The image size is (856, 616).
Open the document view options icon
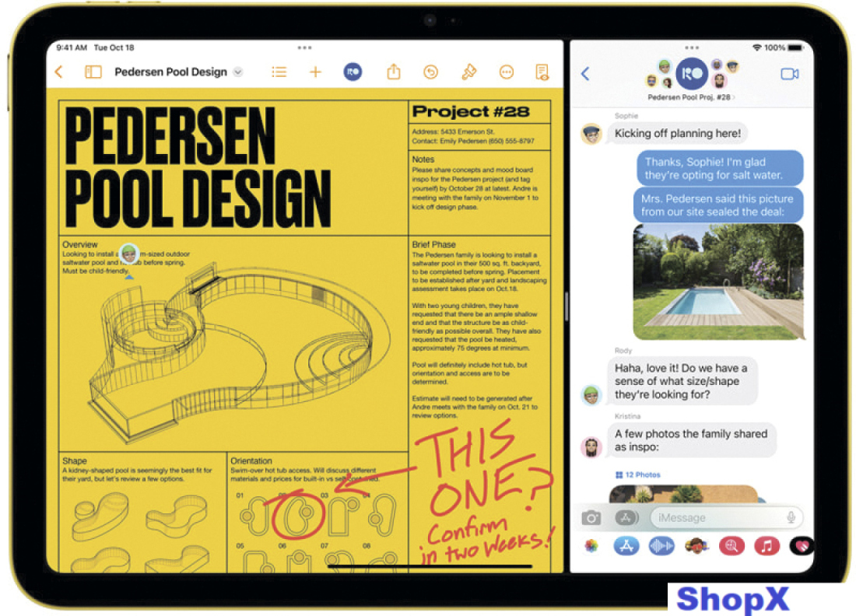point(542,72)
